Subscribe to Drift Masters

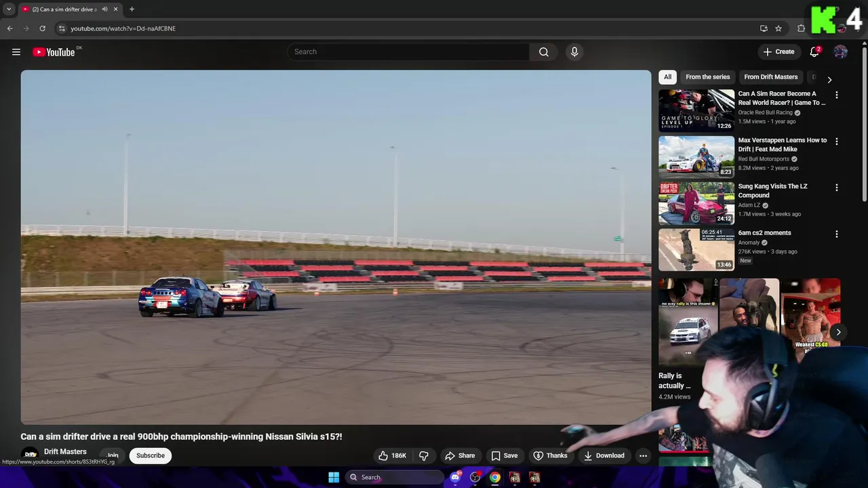(151, 455)
